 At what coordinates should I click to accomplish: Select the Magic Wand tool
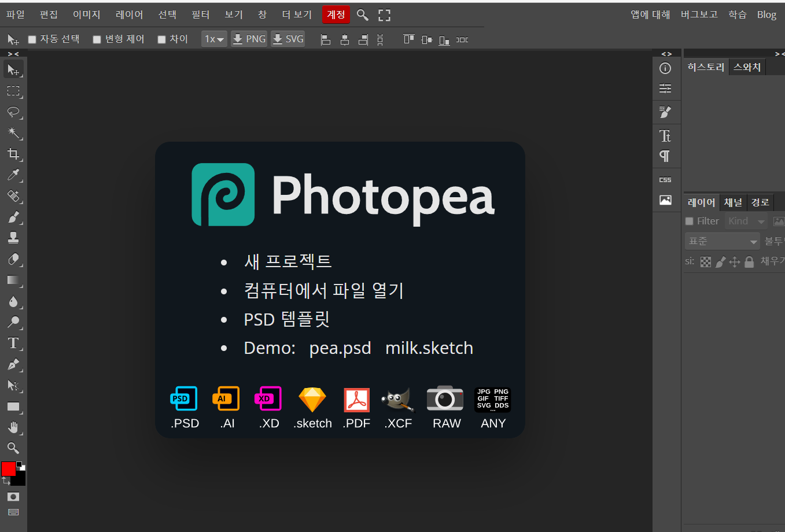click(x=13, y=133)
